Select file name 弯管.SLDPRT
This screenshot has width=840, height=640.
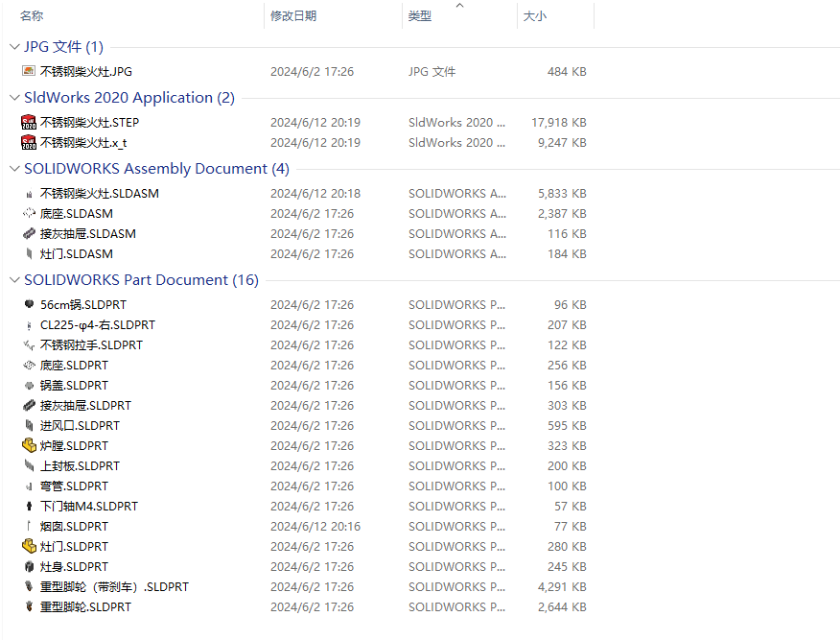point(74,486)
